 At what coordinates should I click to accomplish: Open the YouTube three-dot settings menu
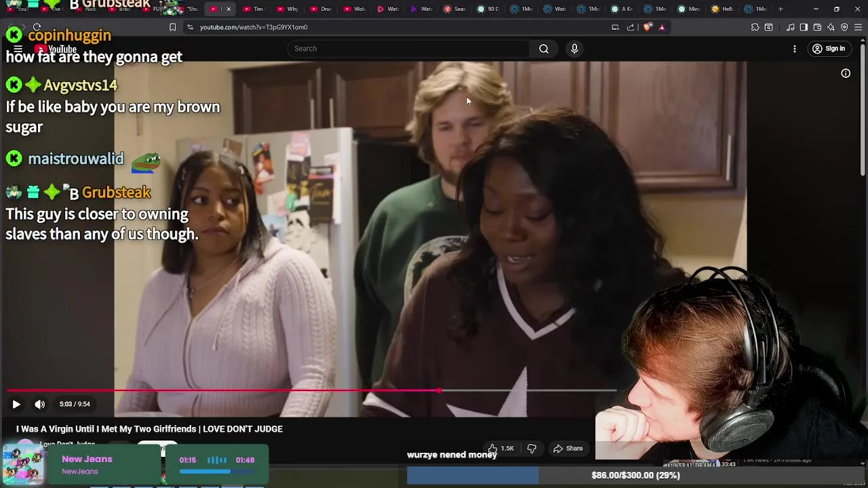(795, 49)
